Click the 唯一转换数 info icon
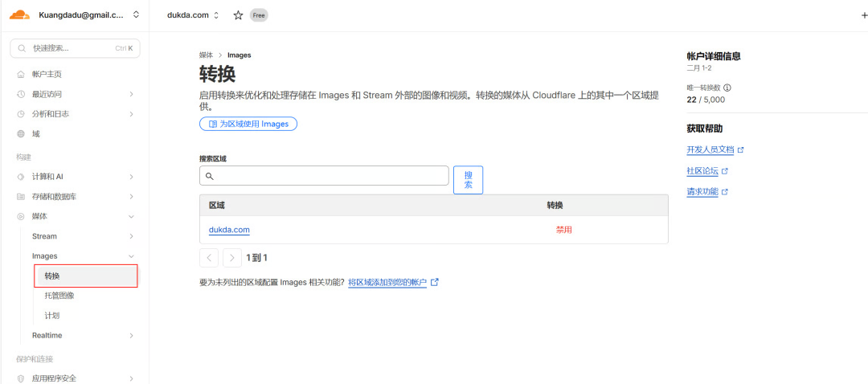This screenshot has width=868, height=384. (x=727, y=88)
